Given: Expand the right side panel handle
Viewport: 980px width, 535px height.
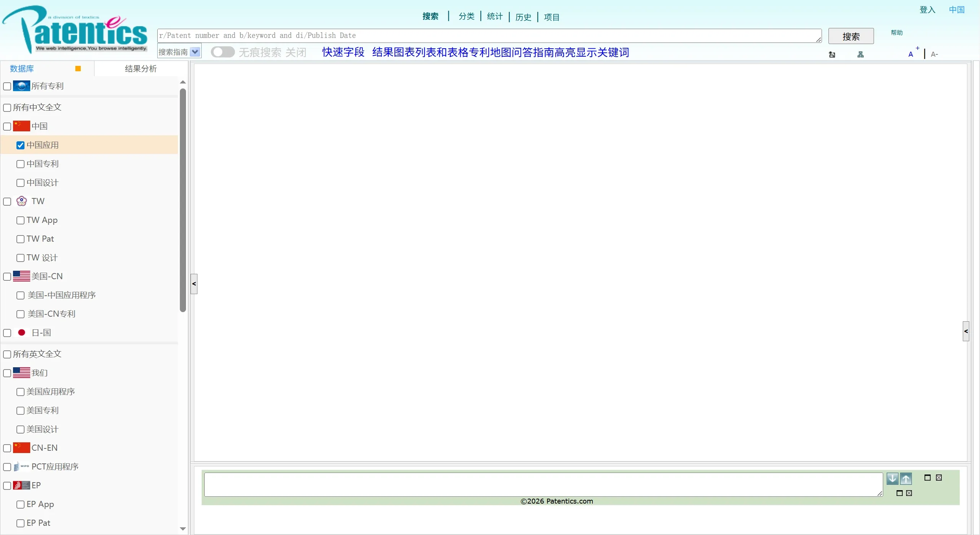Looking at the screenshot, I should point(966,331).
